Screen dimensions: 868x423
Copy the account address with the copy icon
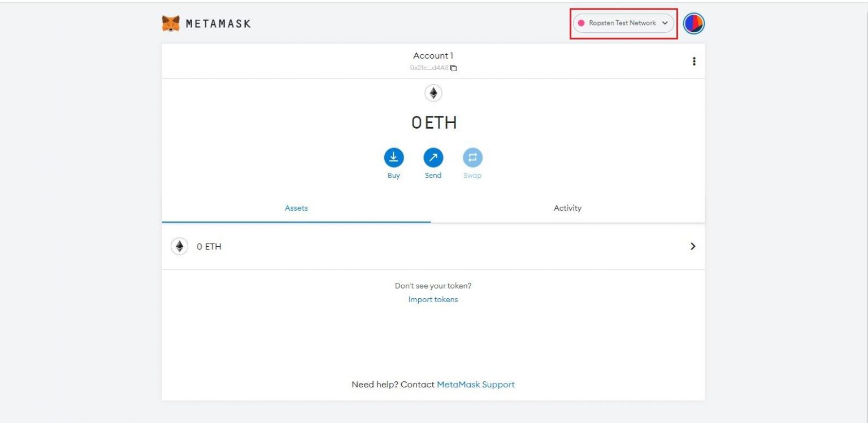(x=453, y=68)
